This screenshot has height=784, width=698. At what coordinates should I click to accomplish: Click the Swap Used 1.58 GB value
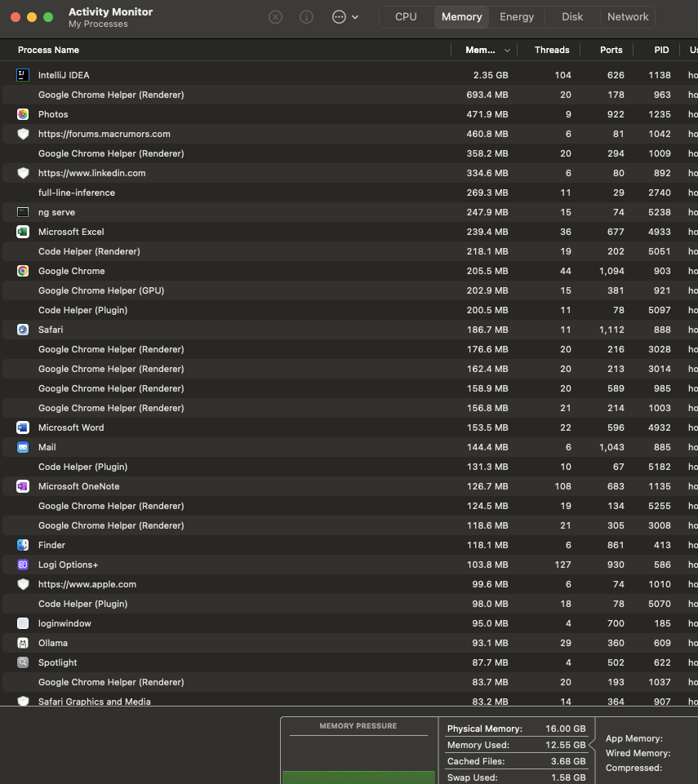pos(568,777)
